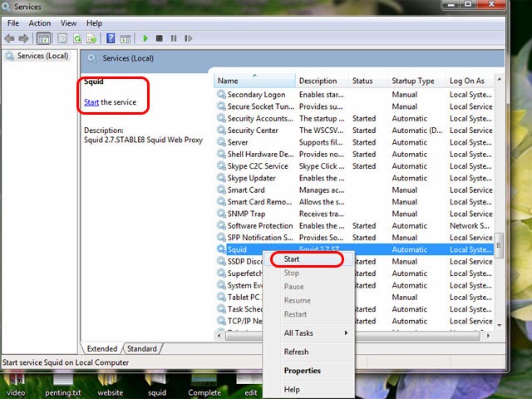532x399 pixels.
Task: Click the gear icon beside Superfetch
Action: coord(221,273)
